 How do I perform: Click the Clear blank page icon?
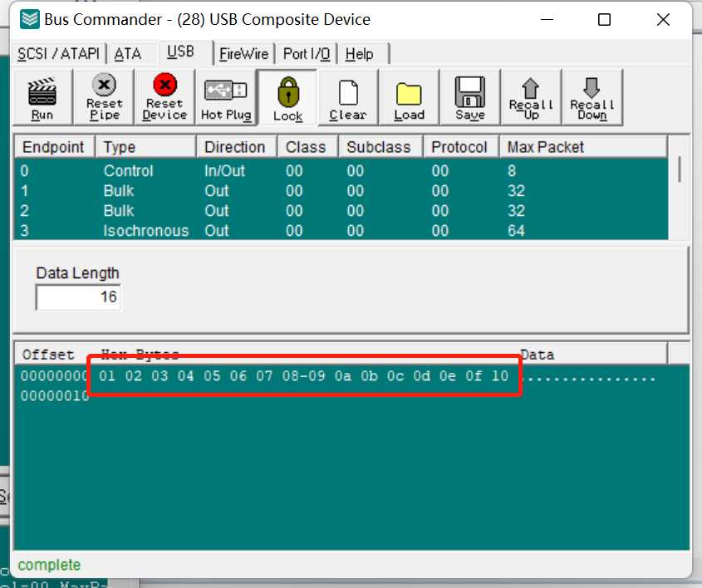tap(348, 97)
